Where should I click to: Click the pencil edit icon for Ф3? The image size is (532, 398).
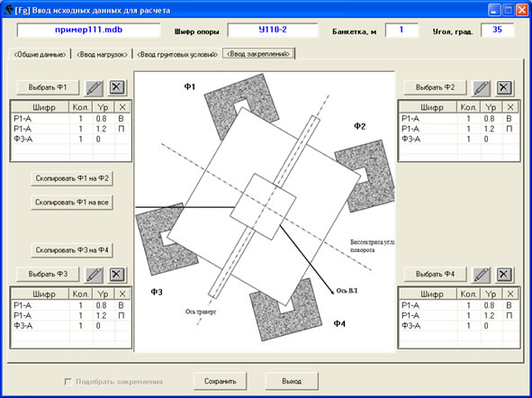click(94, 275)
